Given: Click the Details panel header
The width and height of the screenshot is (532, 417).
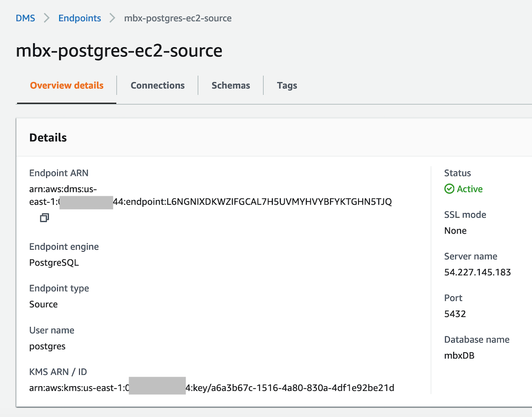Looking at the screenshot, I should [48, 137].
